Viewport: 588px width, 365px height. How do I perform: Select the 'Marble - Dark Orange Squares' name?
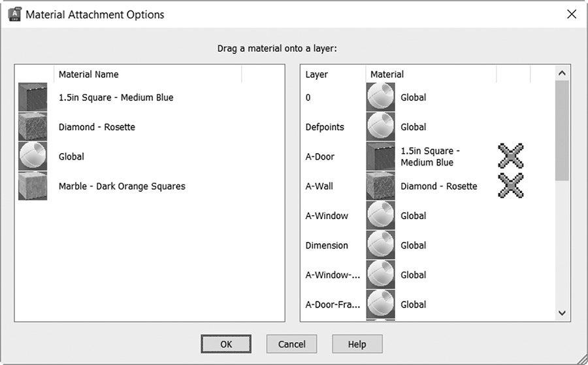click(x=122, y=186)
